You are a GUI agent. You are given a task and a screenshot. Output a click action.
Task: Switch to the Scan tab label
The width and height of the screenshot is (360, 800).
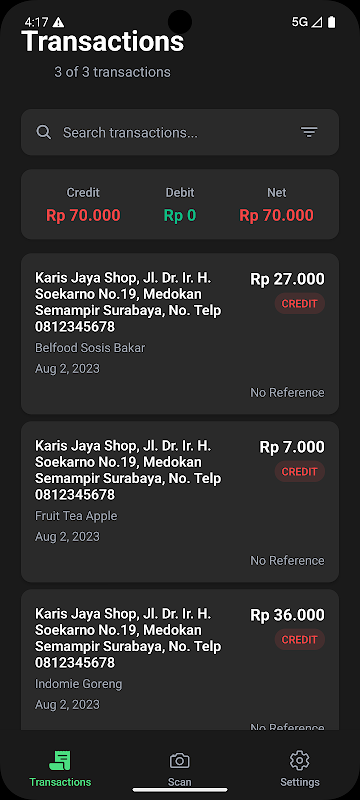179,782
